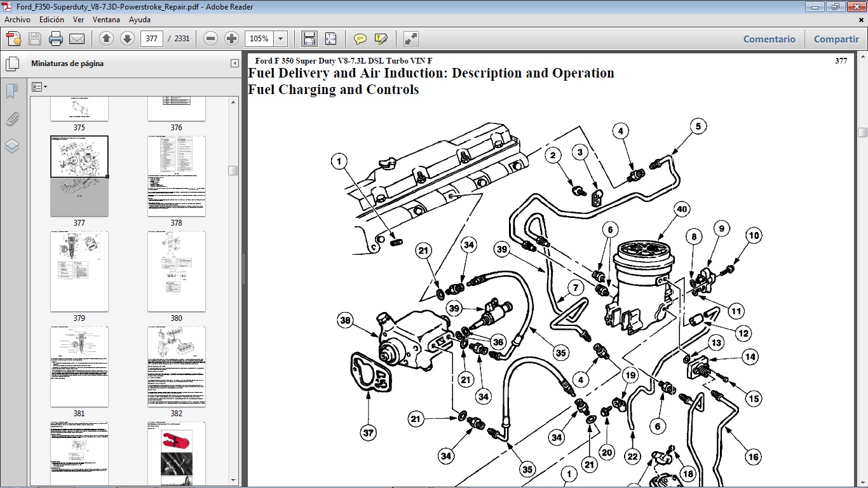Image resolution: width=868 pixels, height=488 pixels.
Task: Open the Comentario pane
Action: click(769, 39)
